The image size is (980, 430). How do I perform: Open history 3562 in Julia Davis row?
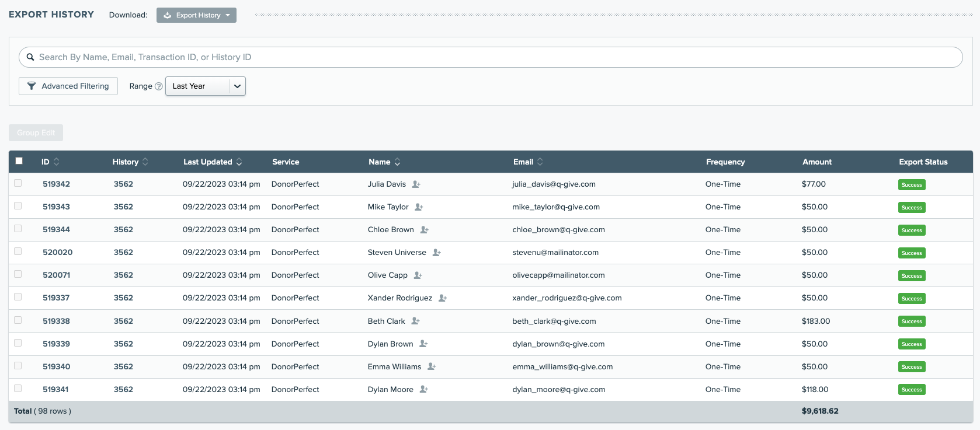click(123, 184)
